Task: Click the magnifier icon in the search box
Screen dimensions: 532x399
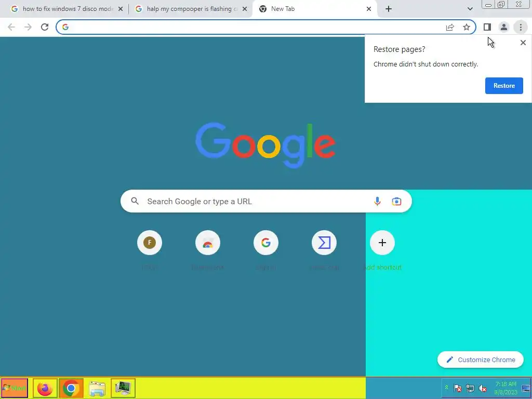Action: pos(135,201)
